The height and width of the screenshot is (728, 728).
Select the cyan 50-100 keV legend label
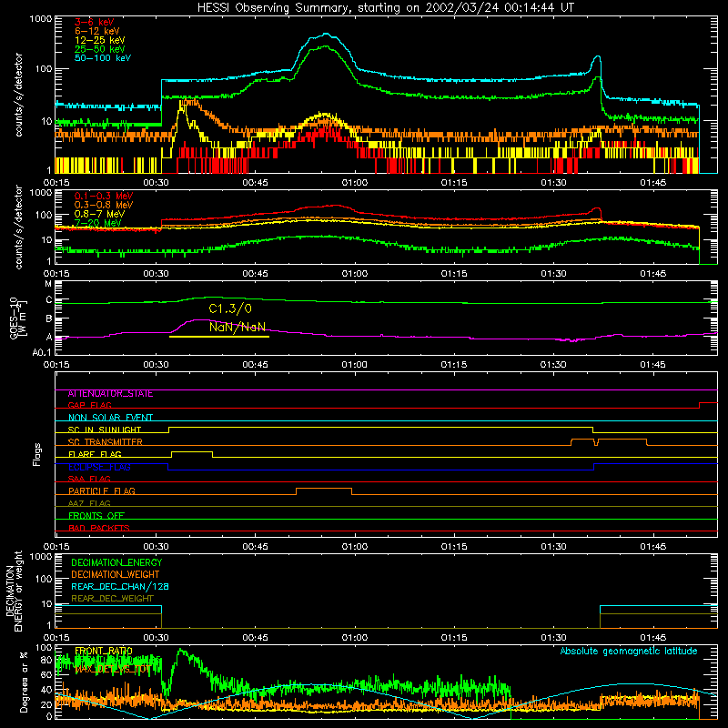[x=103, y=58]
